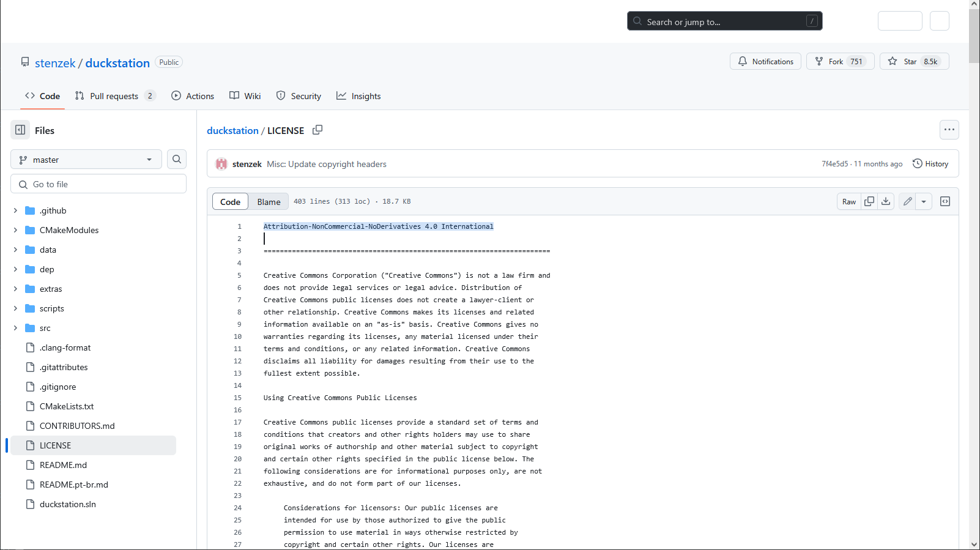
Task: Select the LICENSE file in tree
Action: click(x=93, y=445)
